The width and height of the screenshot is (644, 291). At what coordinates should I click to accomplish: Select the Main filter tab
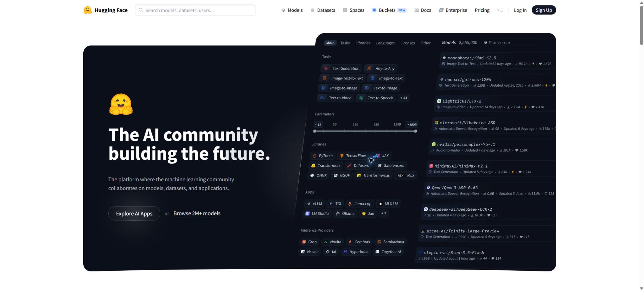(x=330, y=43)
